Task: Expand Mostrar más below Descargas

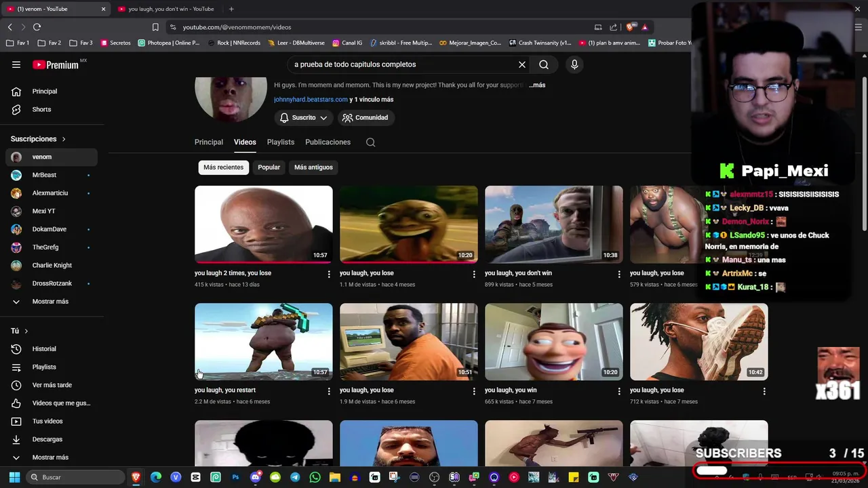Action: coord(52,457)
